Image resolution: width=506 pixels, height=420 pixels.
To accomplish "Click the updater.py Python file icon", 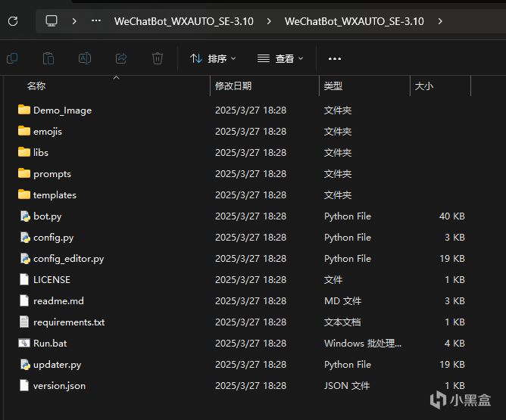I will click(x=25, y=364).
